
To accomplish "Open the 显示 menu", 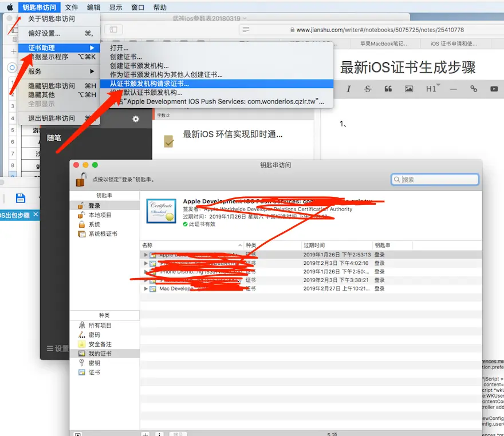I will [116, 7].
